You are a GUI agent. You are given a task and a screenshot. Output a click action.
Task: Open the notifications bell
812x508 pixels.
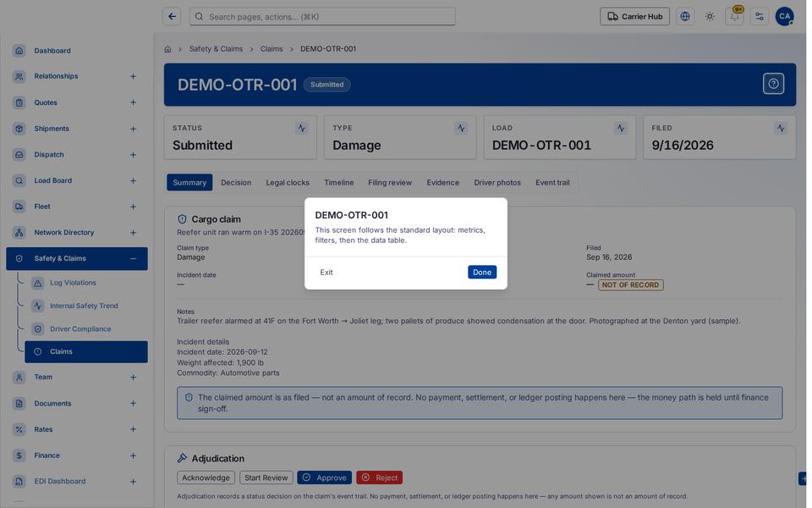(735, 17)
